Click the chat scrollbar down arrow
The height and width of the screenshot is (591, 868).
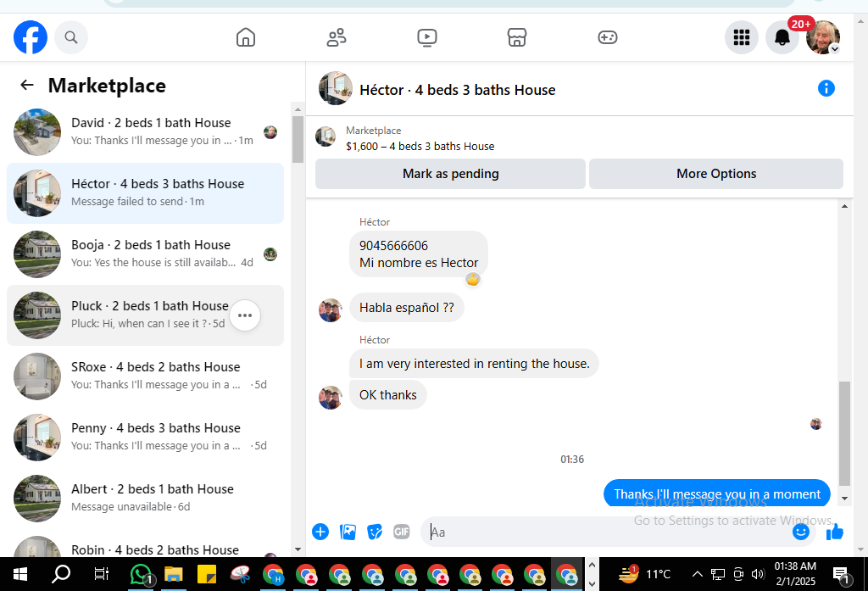point(844,498)
